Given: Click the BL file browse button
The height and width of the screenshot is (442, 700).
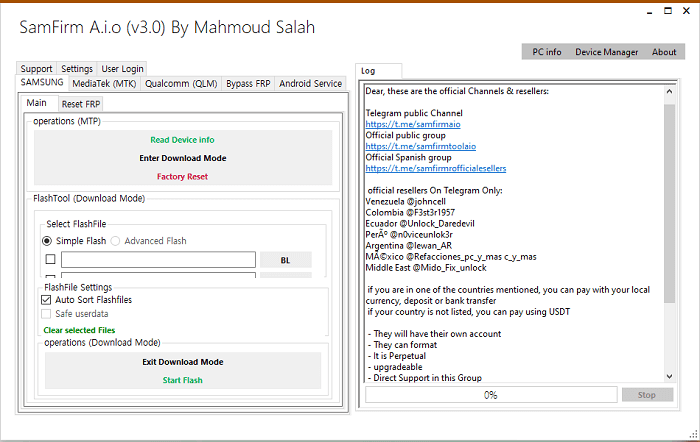Looking at the screenshot, I should pyautogui.click(x=286, y=260).
